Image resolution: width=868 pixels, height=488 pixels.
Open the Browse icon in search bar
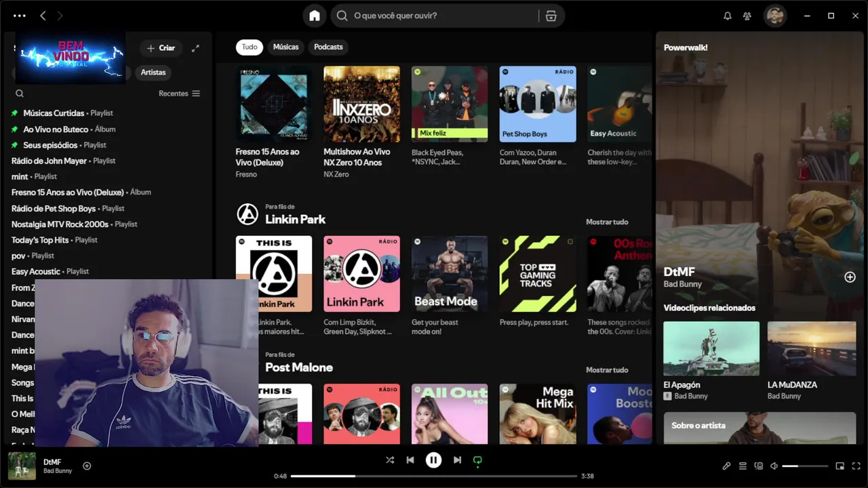point(551,16)
